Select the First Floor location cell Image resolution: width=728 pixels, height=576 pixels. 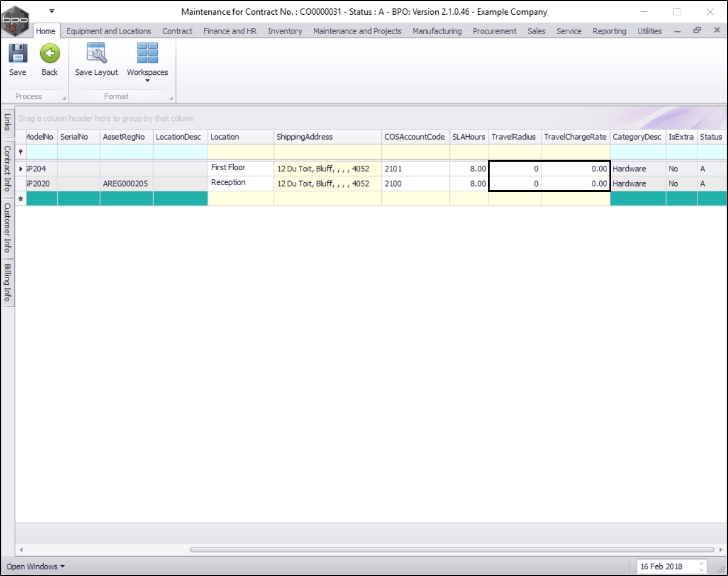tap(241, 169)
